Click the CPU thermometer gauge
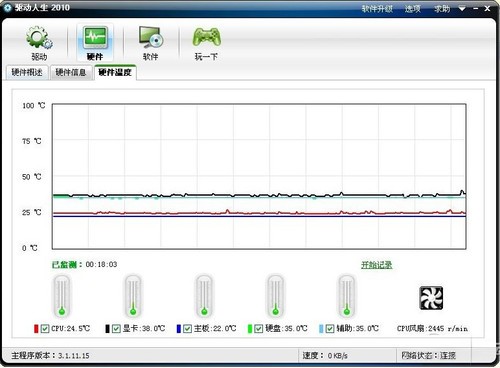 62,296
